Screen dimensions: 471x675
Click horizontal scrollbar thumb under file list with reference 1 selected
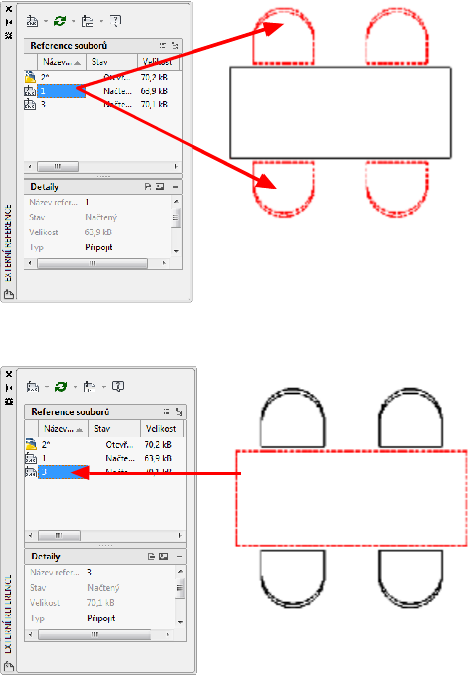pos(58,166)
